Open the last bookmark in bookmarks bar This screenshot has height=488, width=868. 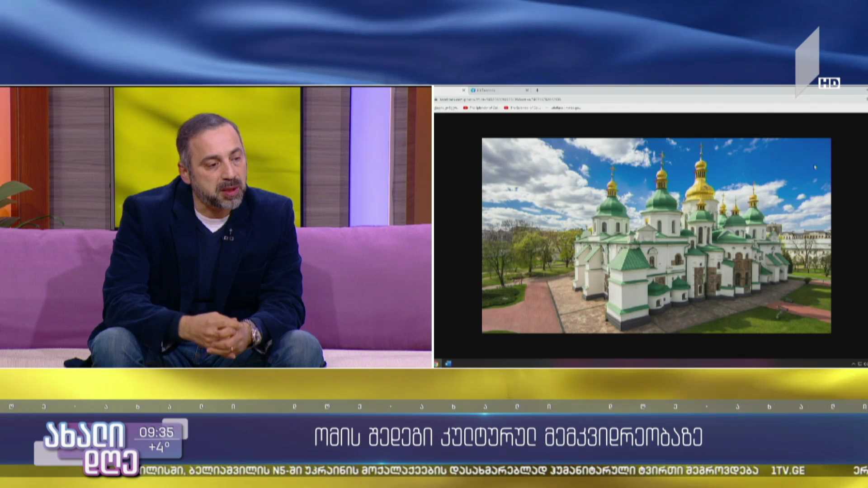coord(563,108)
